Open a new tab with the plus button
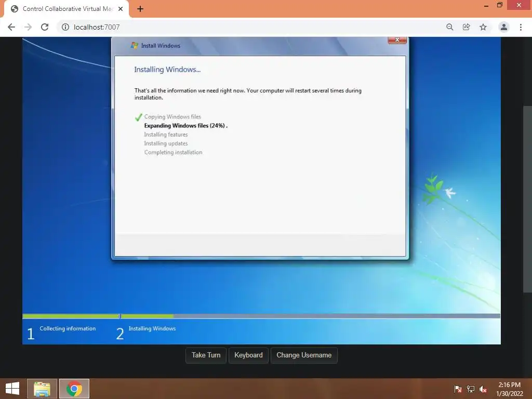This screenshot has height=399, width=532. tap(140, 9)
